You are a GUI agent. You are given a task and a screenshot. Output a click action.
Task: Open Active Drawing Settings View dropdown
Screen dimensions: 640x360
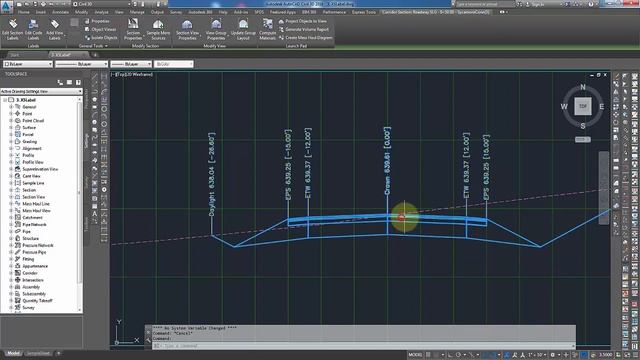41,91
